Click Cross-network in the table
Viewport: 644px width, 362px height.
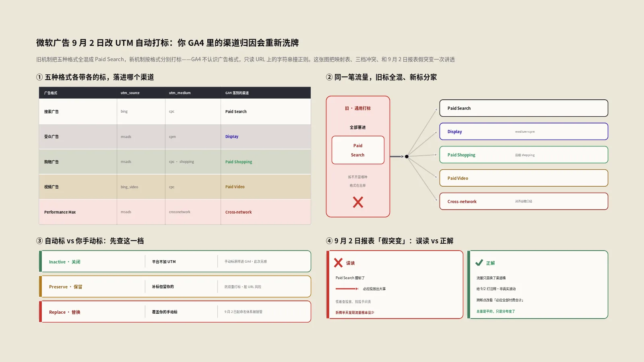[x=238, y=212]
